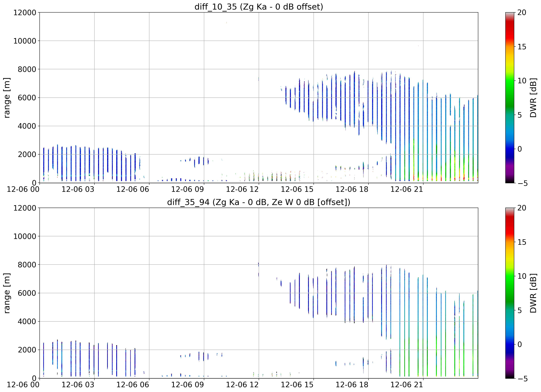The height and width of the screenshot is (392, 541).
Task: Select the "12-06 06" x-tick under the diff_10_35 plot
Action: [133, 189]
